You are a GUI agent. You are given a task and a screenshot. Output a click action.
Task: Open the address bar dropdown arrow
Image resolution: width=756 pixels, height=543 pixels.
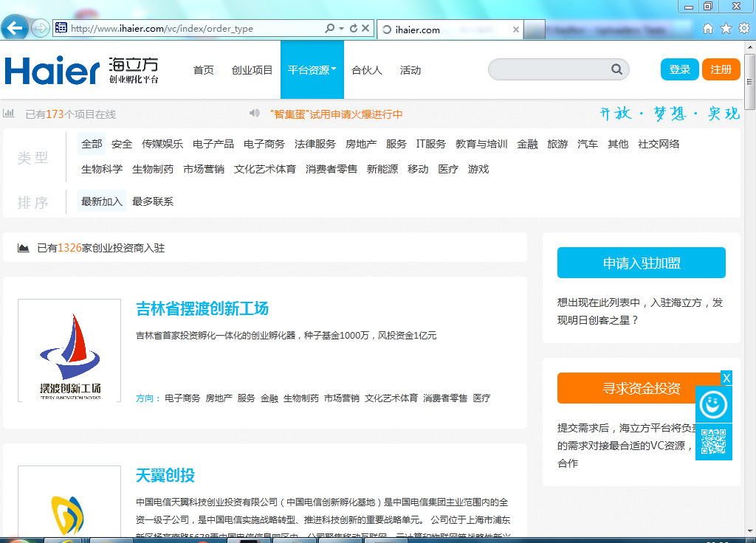click(x=341, y=29)
